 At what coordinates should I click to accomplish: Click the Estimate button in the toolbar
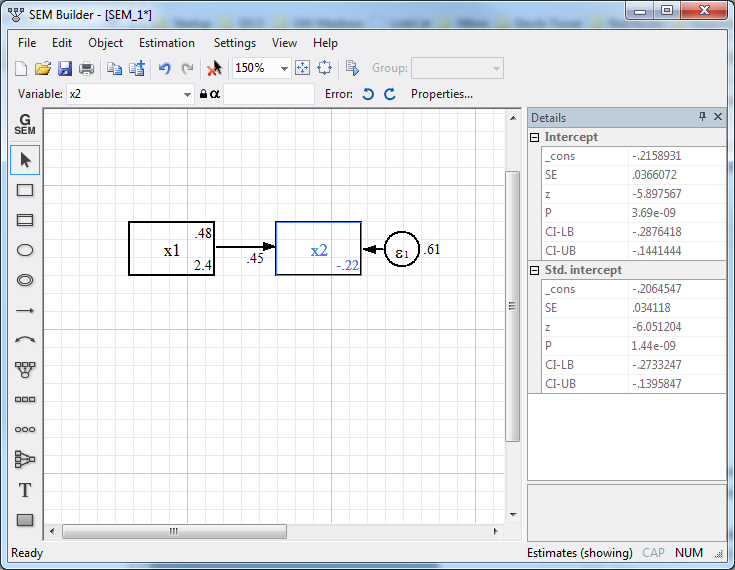pyautogui.click(x=352, y=68)
